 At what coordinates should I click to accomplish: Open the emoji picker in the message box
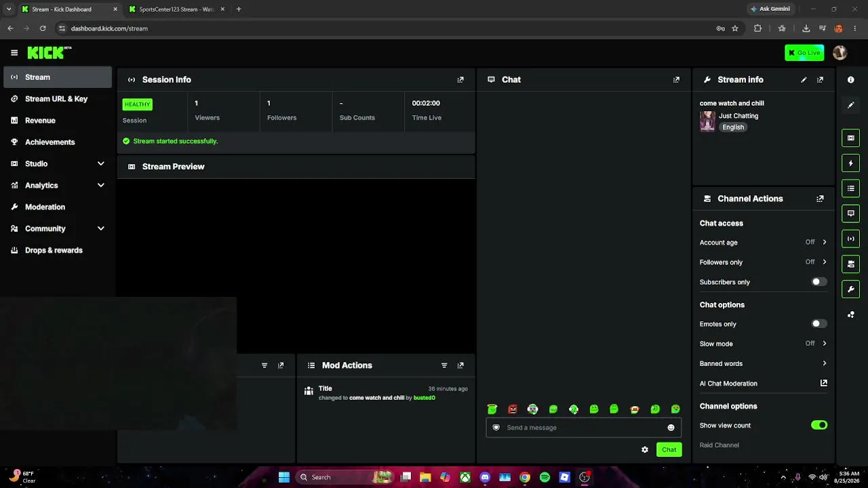671,428
